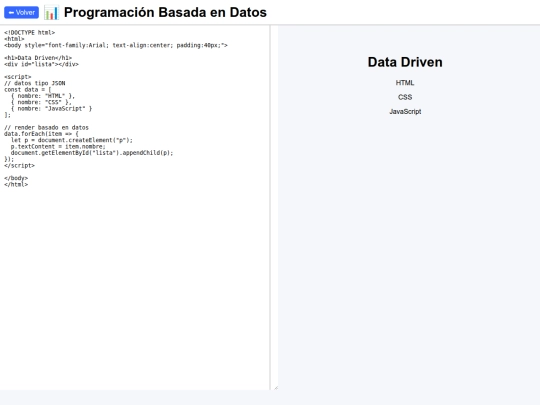Image resolution: width=540 pixels, height=405 pixels.
Task: Click the <!DOCTYPE html> line in editor
Action: (30, 32)
